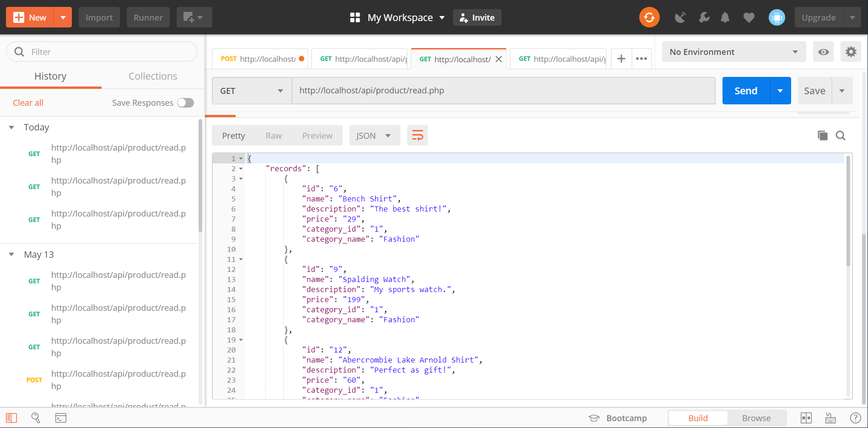Open the environment quick look eye icon
868x428 pixels.
tap(823, 52)
